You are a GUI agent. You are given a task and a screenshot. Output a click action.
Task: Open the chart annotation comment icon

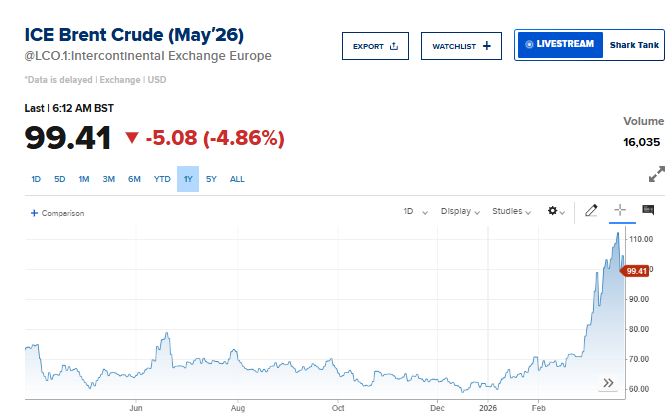(648, 210)
